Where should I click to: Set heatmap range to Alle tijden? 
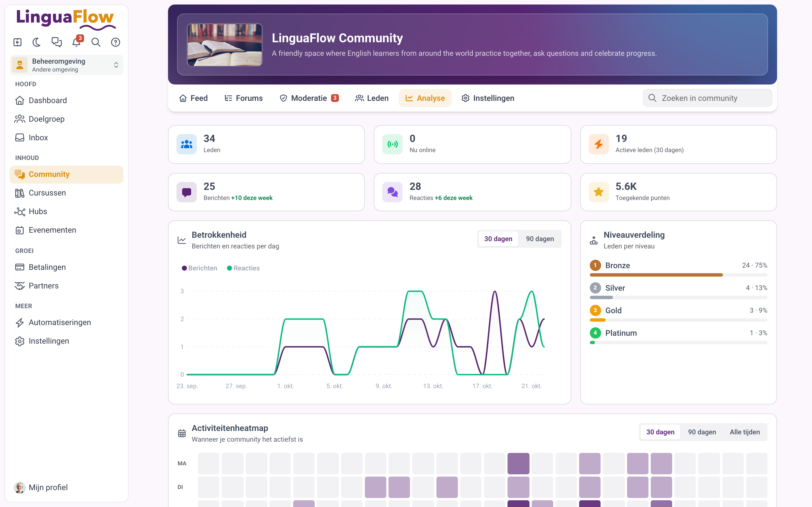pyautogui.click(x=745, y=432)
